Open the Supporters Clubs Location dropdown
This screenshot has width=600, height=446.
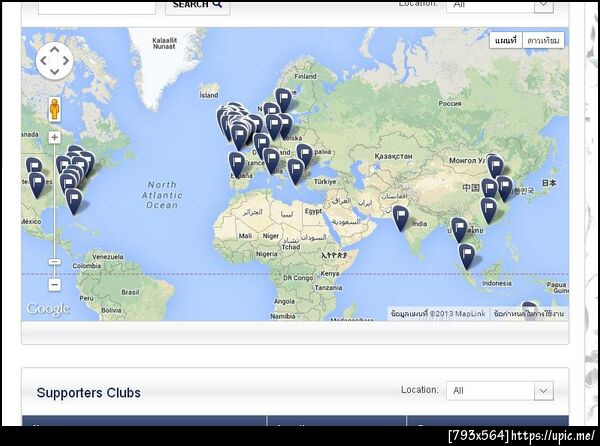coord(500,391)
